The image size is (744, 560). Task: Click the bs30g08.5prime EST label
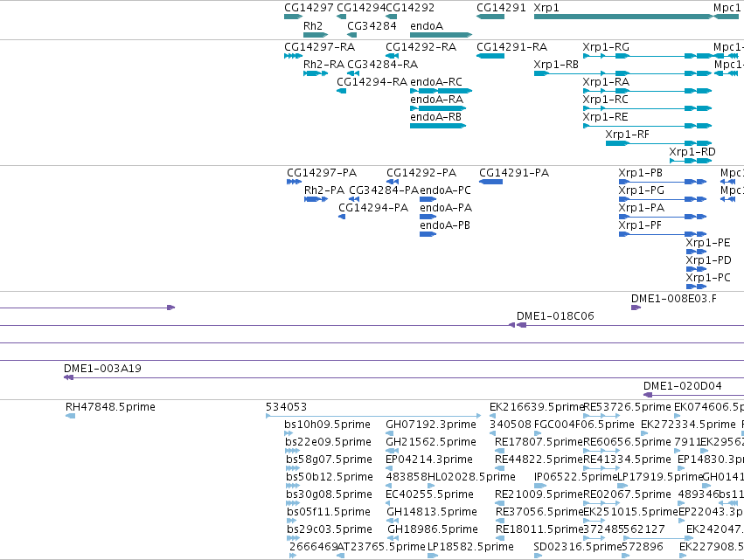[329, 495]
